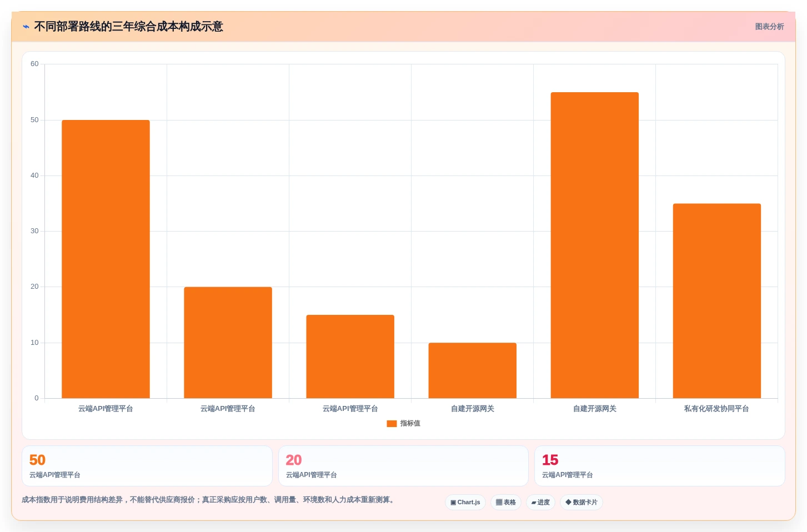Click the bar valued 15 for 云端API管理平台

(350, 357)
